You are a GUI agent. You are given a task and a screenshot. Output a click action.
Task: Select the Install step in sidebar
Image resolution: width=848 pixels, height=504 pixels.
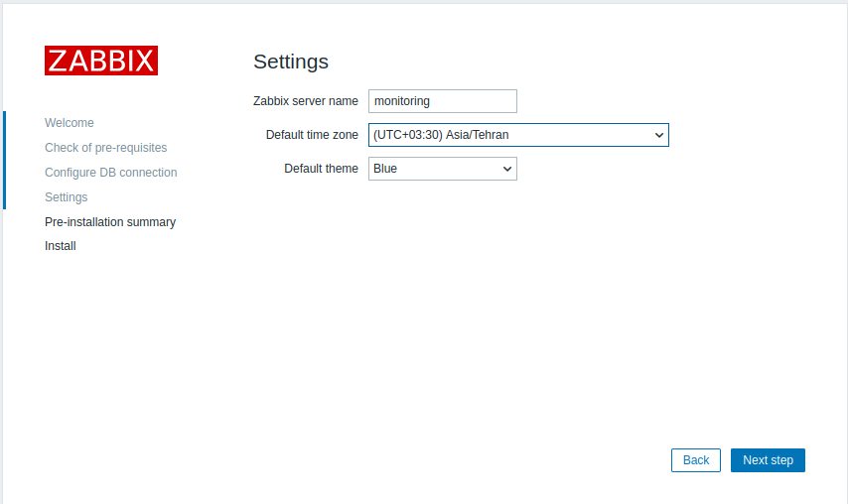[x=61, y=246]
